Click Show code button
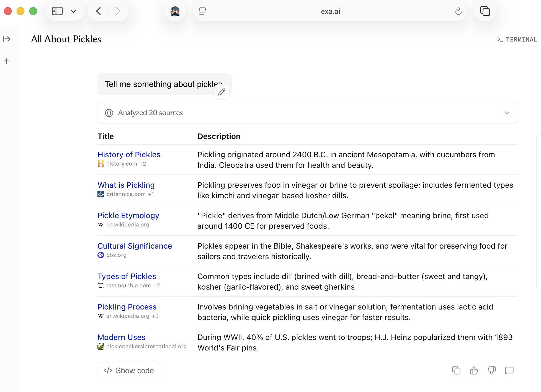 pos(129,370)
